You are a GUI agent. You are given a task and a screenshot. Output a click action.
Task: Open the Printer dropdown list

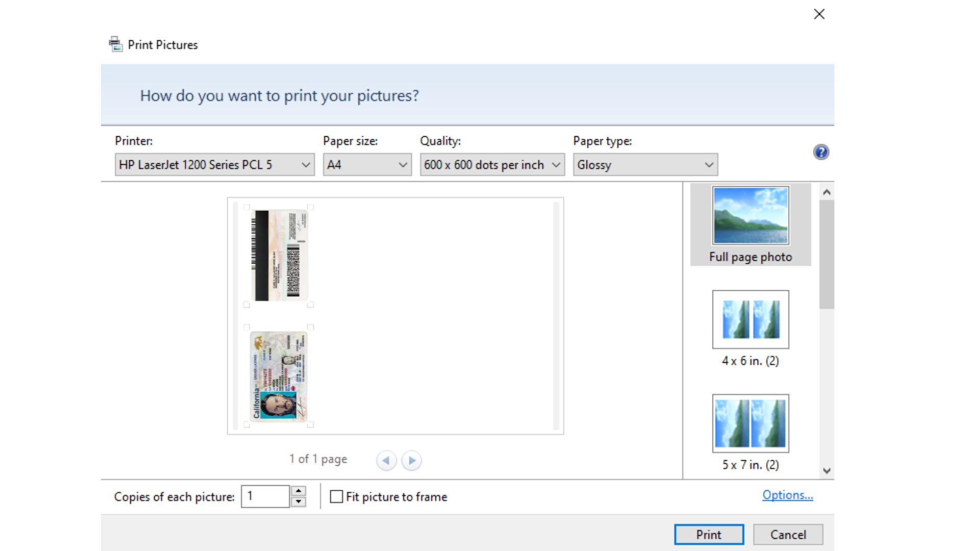(214, 165)
